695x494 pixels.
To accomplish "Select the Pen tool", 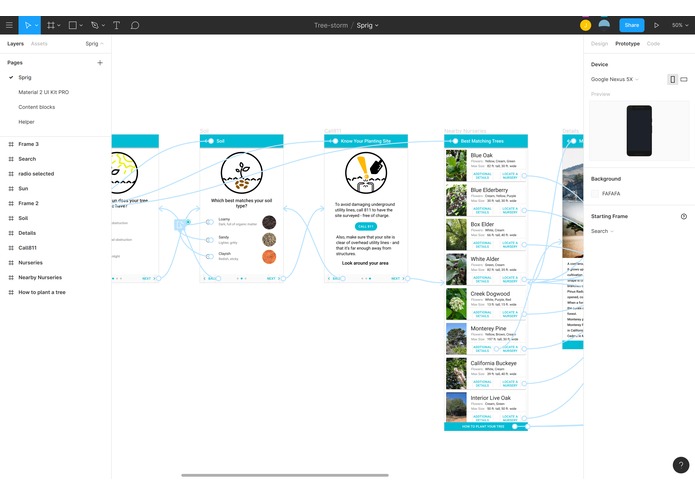I will tap(95, 25).
